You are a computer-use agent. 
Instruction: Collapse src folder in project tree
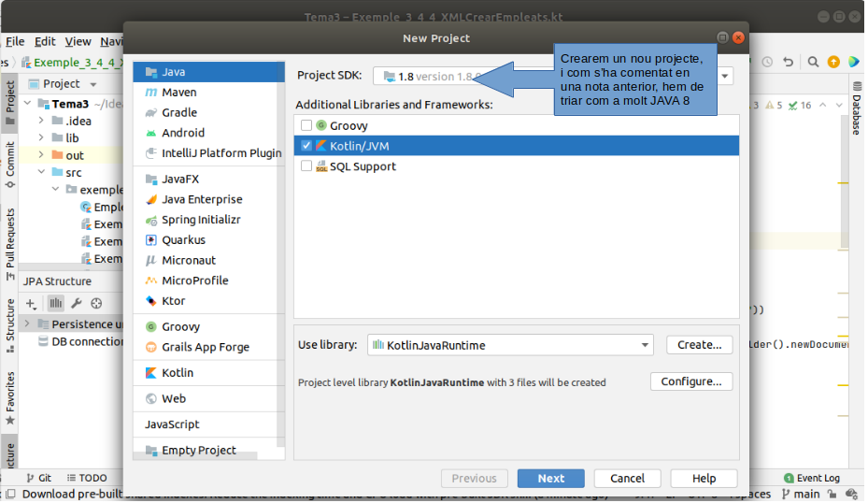[x=41, y=173]
